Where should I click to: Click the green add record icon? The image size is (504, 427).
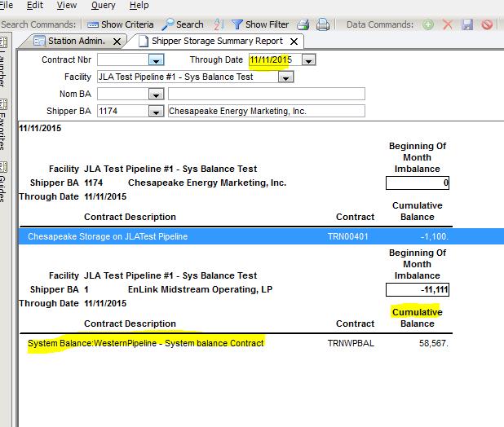(428, 24)
